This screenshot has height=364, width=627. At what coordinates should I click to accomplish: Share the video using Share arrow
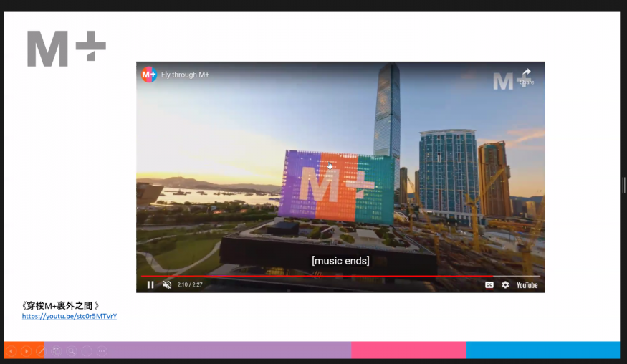[x=527, y=76]
